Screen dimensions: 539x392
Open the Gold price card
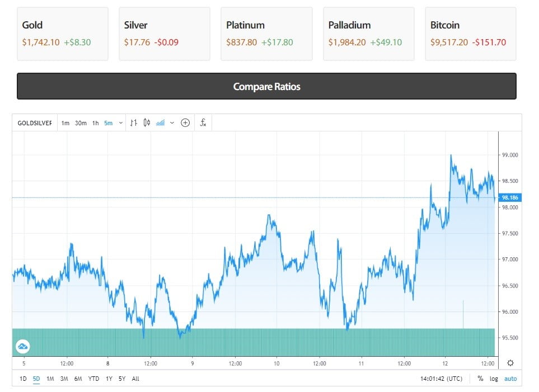click(62, 34)
